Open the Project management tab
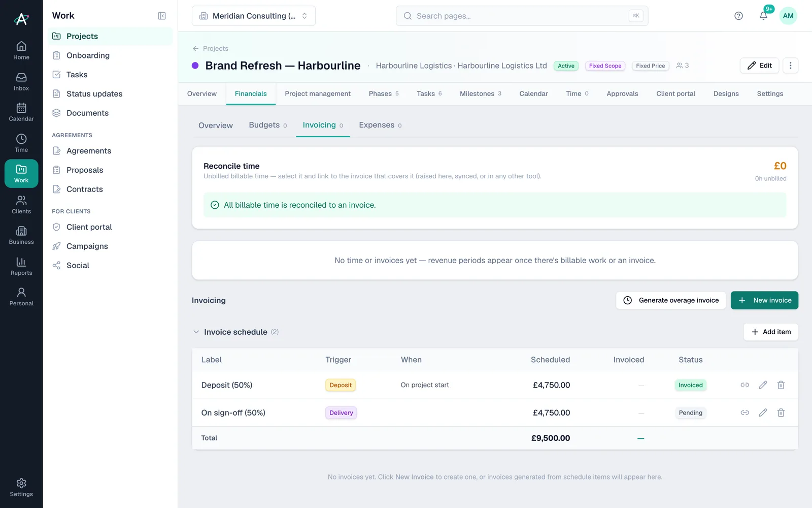Screen dimensions: 812x508 click(318, 93)
